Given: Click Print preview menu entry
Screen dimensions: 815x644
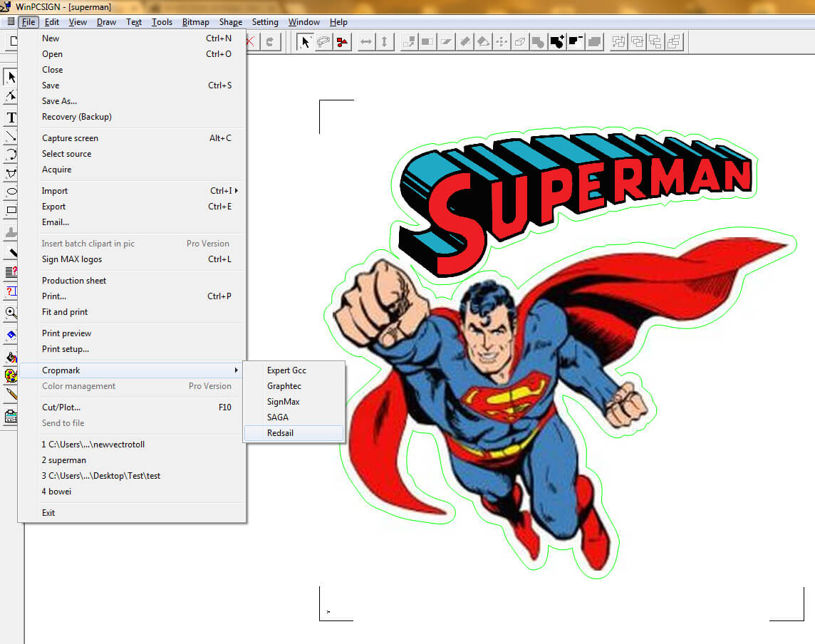Looking at the screenshot, I should [x=66, y=333].
